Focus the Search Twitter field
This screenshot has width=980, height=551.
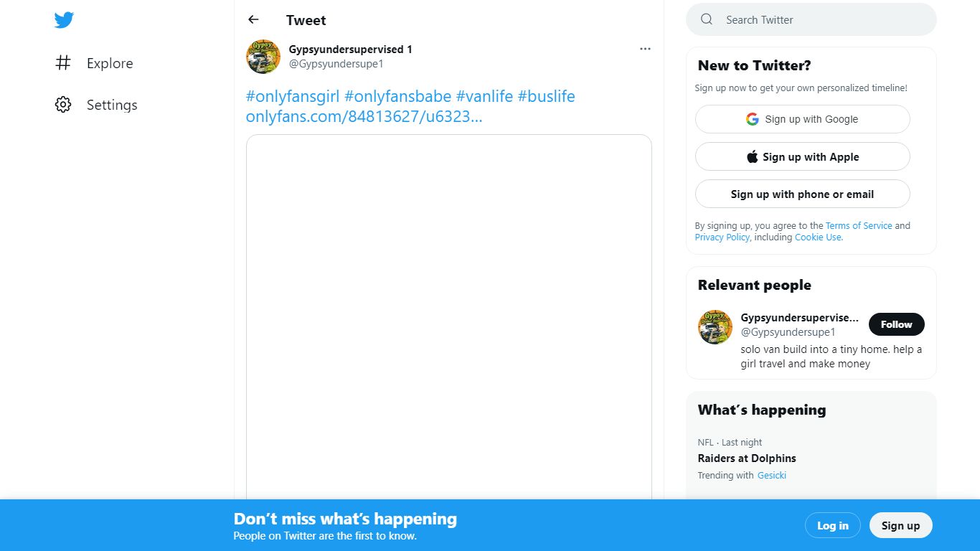(x=811, y=19)
